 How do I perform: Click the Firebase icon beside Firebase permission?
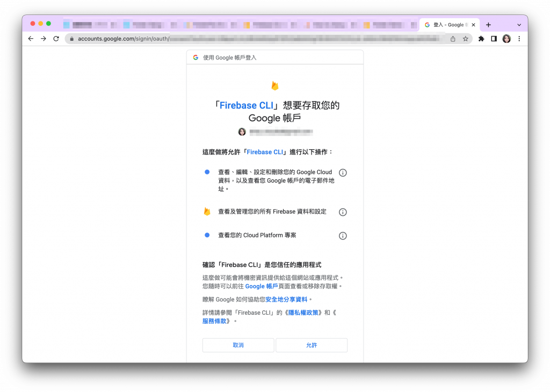[207, 212]
